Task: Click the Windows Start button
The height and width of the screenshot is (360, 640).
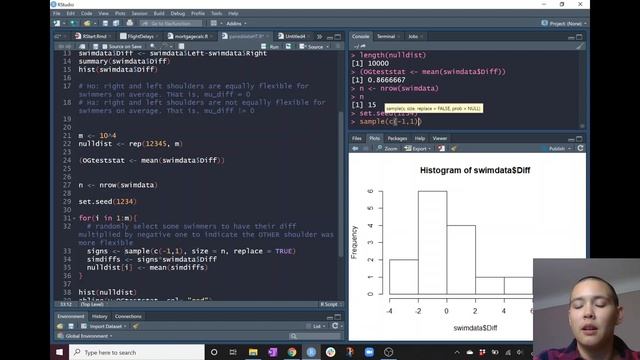Action: click(60, 352)
